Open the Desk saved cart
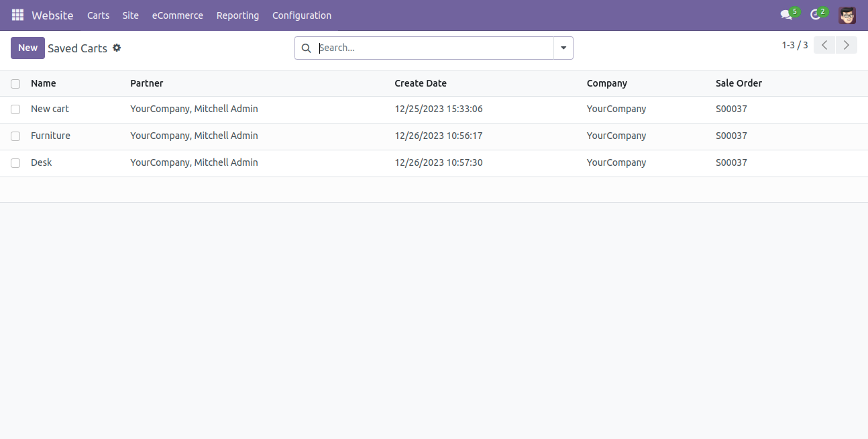The image size is (868, 439). [42, 162]
